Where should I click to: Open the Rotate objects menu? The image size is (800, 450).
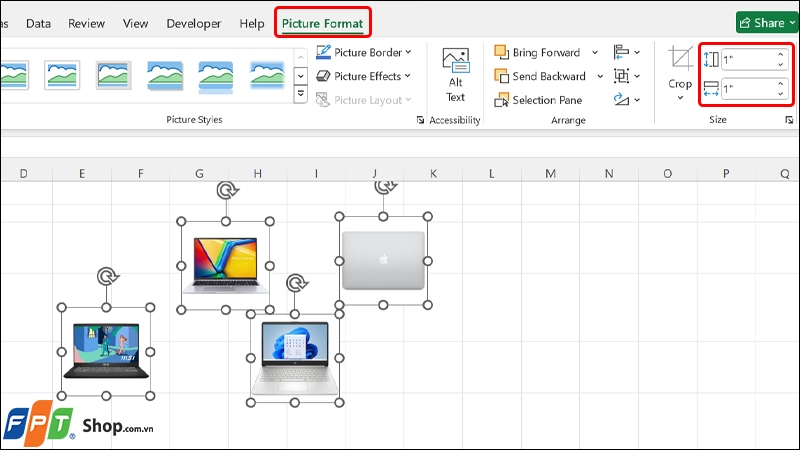[627, 100]
